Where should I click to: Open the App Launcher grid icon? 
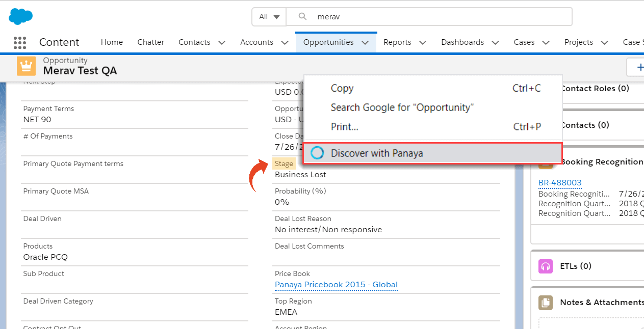tap(20, 42)
